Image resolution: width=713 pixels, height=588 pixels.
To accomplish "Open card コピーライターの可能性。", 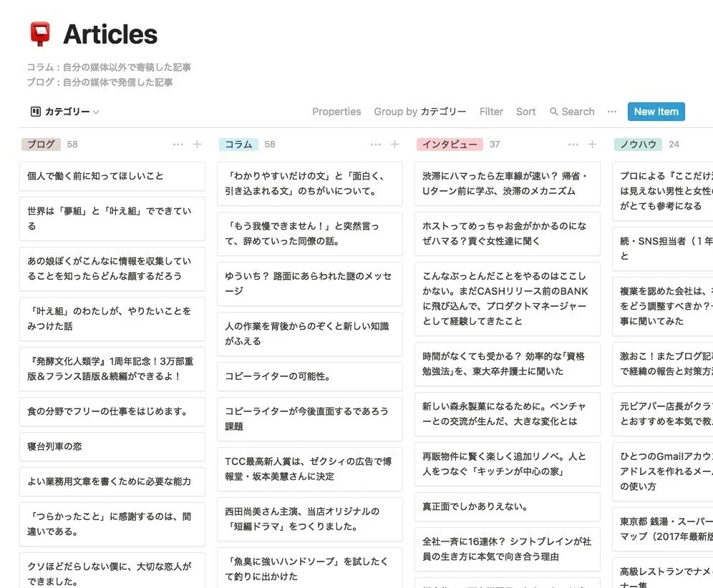I will pos(310,377).
